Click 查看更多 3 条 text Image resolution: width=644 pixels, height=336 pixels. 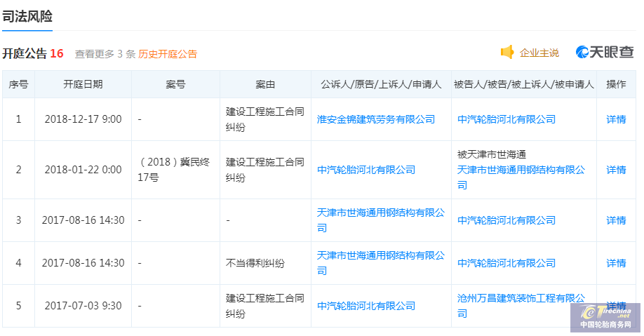[105, 54]
